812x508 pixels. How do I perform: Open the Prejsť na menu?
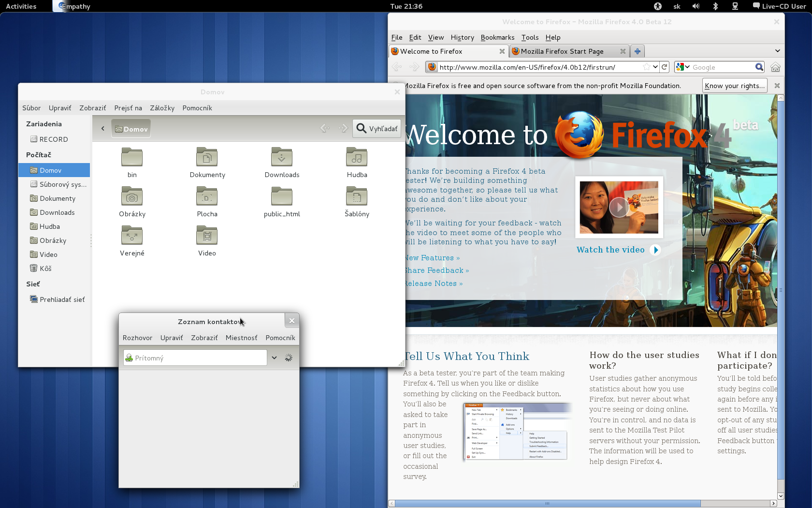pyautogui.click(x=128, y=108)
